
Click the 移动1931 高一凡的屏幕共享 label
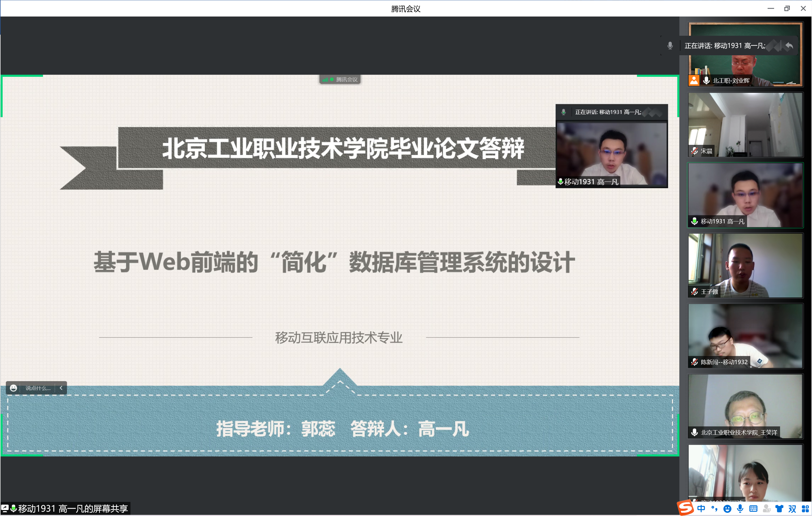(x=73, y=509)
